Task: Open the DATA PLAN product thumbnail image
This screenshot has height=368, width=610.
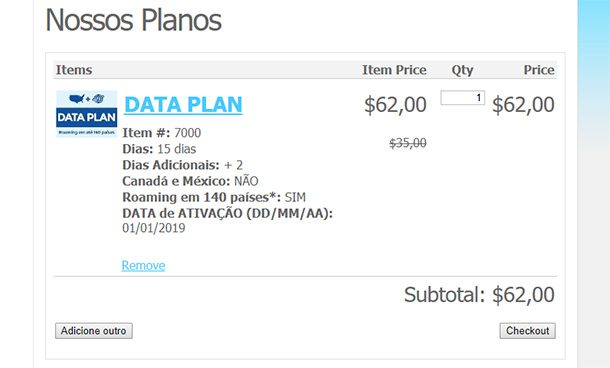Action: (86, 114)
